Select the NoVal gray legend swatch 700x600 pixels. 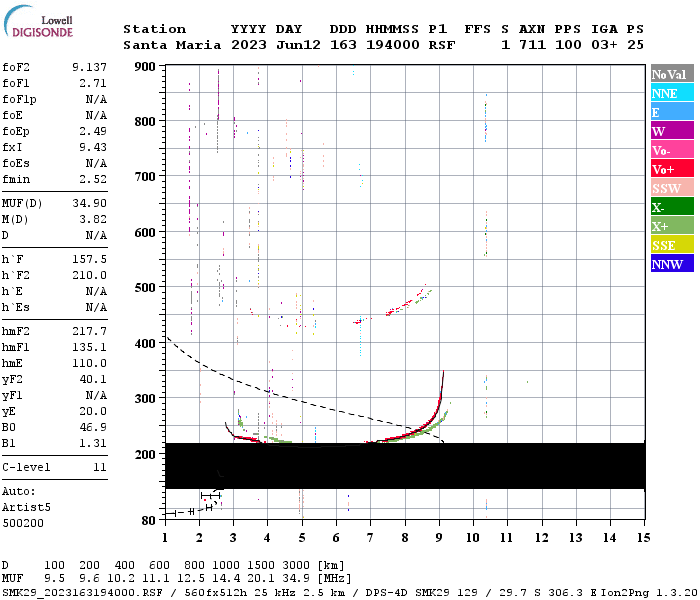(x=672, y=74)
